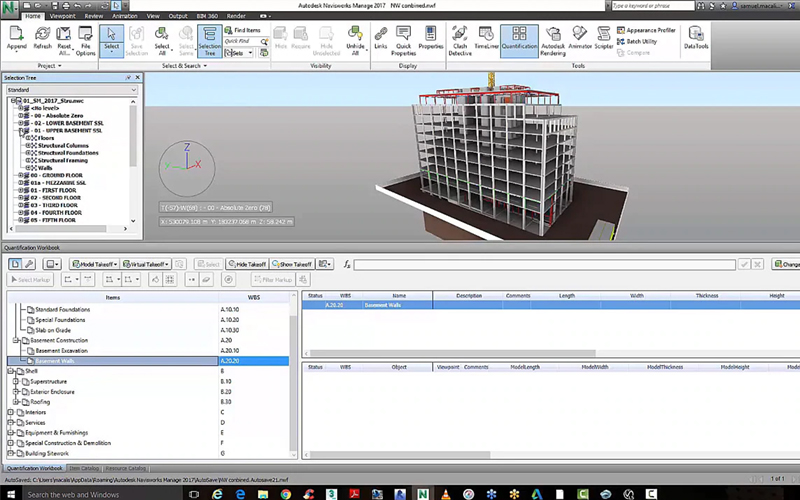800x500 pixels.
Task: Toggle the Selection Tree panel button
Action: click(210, 40)
